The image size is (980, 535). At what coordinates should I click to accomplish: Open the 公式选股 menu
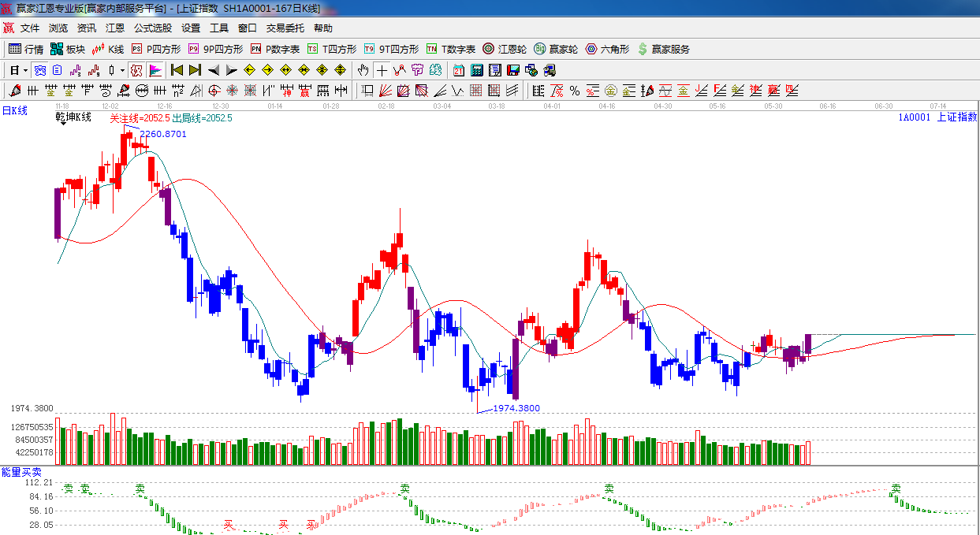152,28
